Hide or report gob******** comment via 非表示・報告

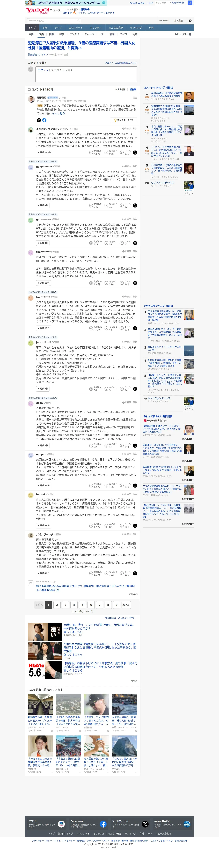[130, 219]
